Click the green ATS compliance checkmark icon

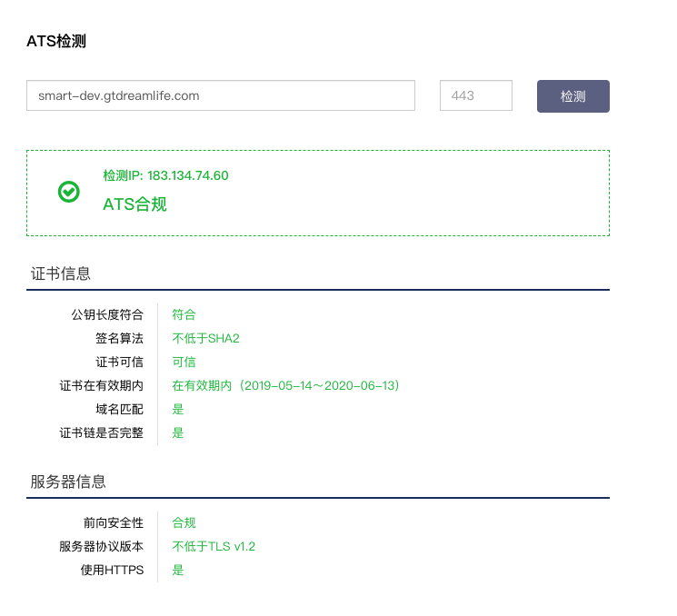point(68,192)
